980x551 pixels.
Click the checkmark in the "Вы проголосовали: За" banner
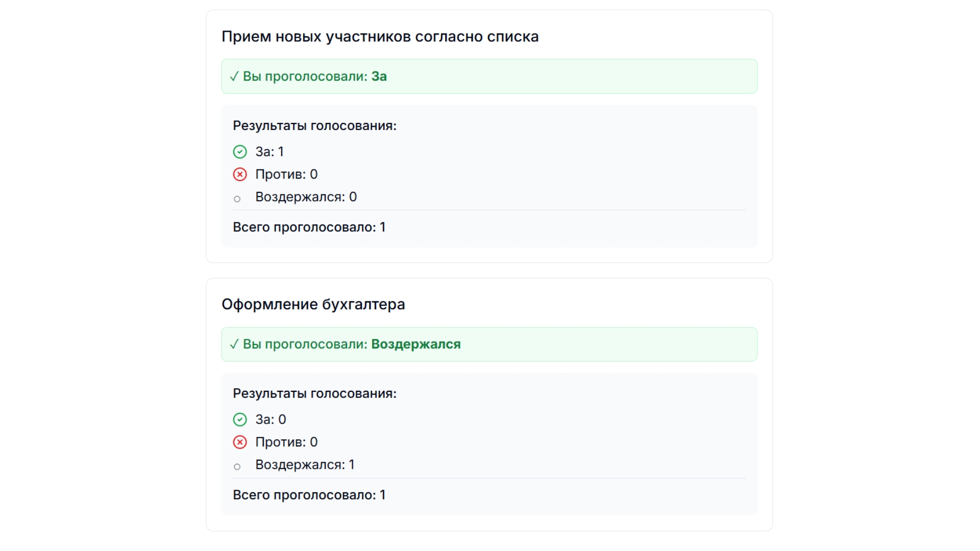(234, 76)
